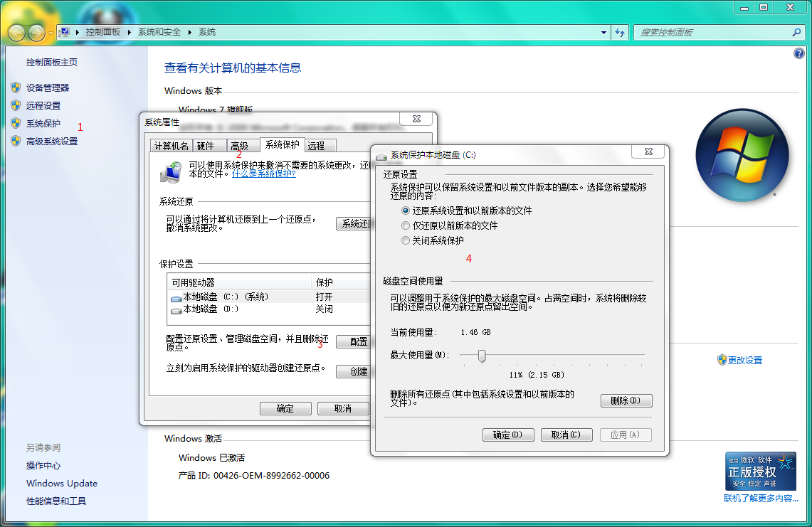Image resolution: width=812 pixels, height=527 pixels.
Task: Click the Back navigation arrow button
Action: [17, 33]
